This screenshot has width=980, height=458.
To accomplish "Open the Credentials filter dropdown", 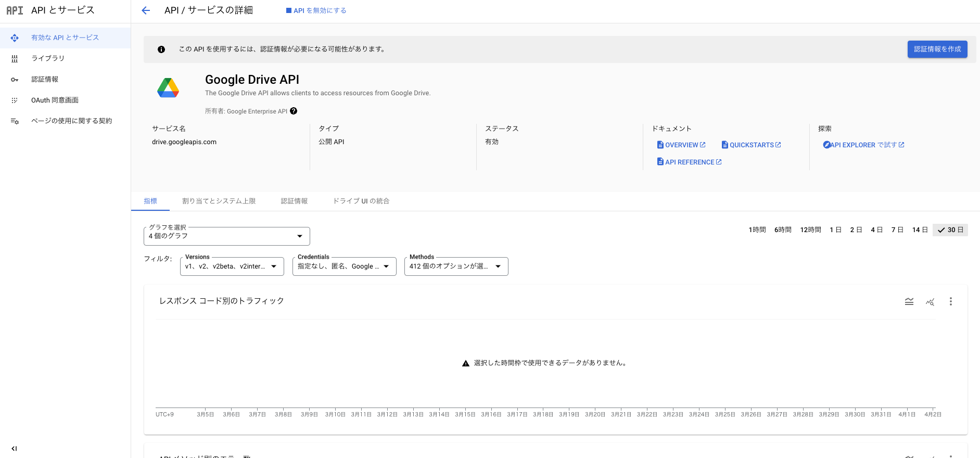I will tap(345, 266).
